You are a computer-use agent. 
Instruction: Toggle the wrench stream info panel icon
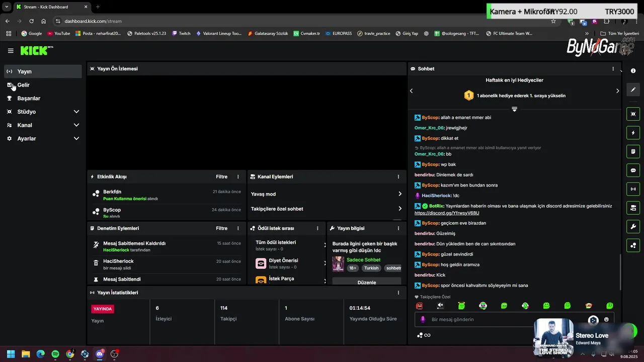[x=633, y=227]
